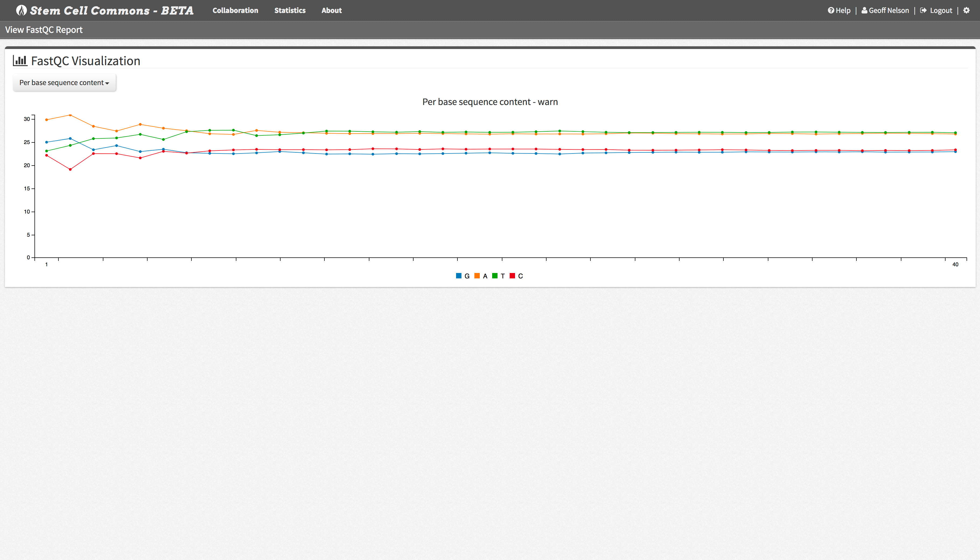Open the settings gear icon
This screenshot has height=560, width=980.
click(x=967, y=10)
